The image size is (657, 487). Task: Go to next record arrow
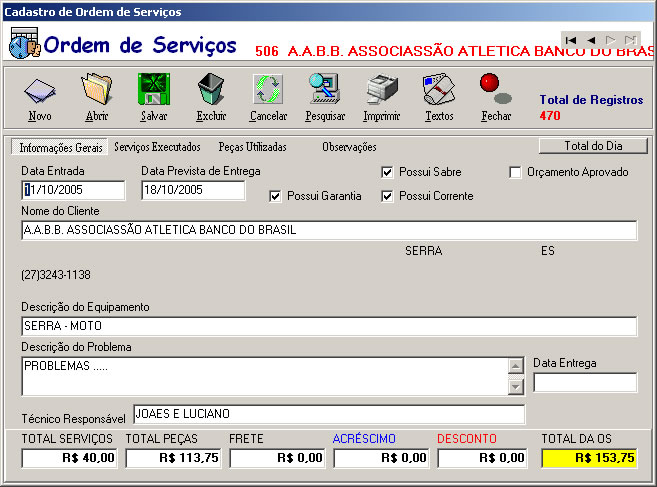click(610, 40)
